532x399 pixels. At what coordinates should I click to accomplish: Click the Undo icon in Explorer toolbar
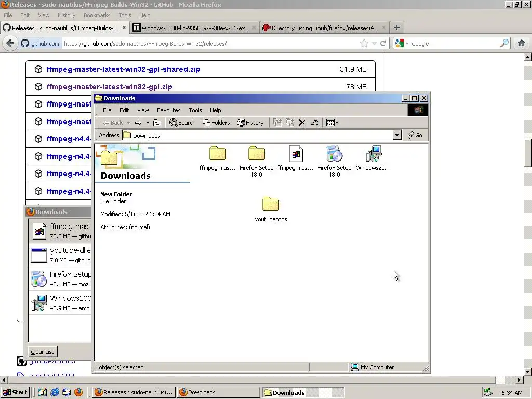314,123
